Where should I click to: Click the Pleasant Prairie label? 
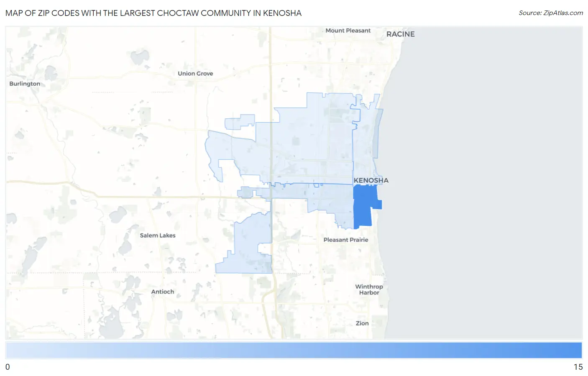pyautogui.click(x=346, y=240)
